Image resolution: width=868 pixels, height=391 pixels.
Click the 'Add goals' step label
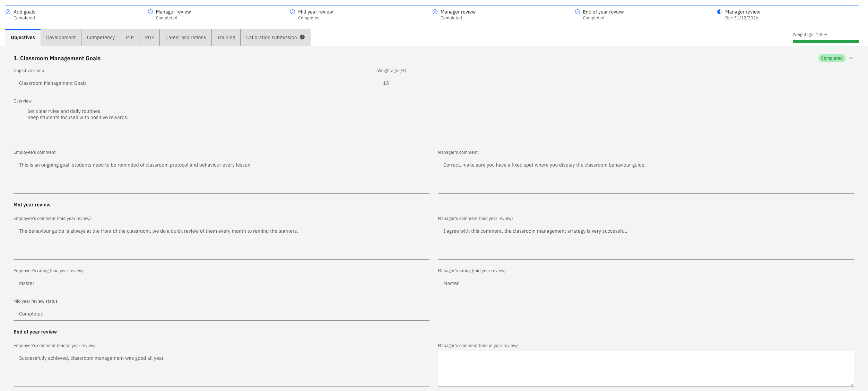click(24, 12)
